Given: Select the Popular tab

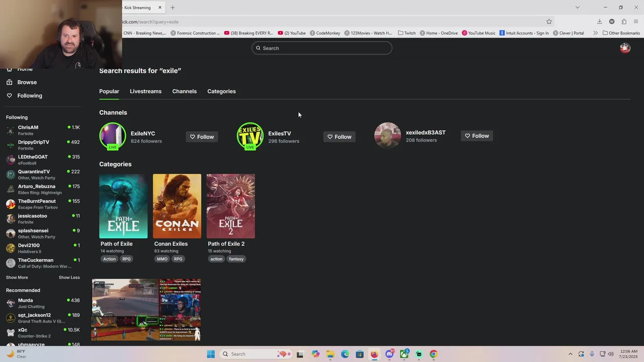Looking at the screenshot, I should point(109,92).
